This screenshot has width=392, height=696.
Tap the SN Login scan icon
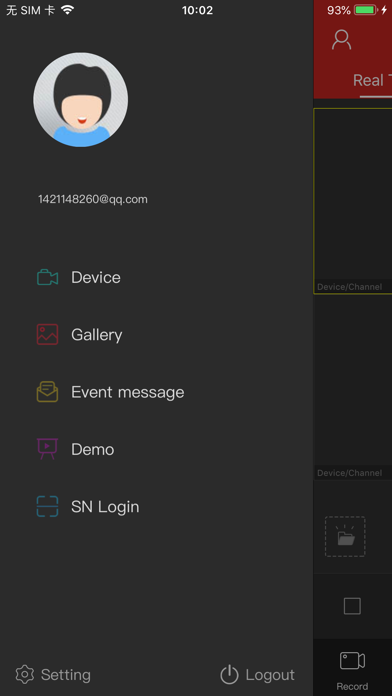[48, 506]
